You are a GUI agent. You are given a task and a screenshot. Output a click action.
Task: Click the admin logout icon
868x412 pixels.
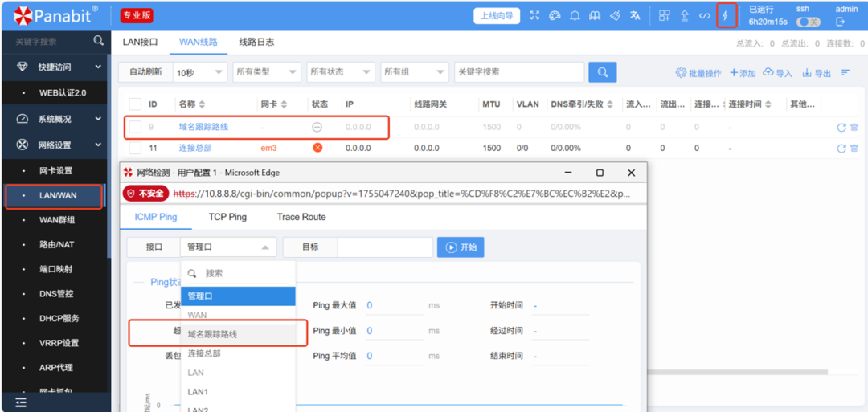tap(841, 22)
